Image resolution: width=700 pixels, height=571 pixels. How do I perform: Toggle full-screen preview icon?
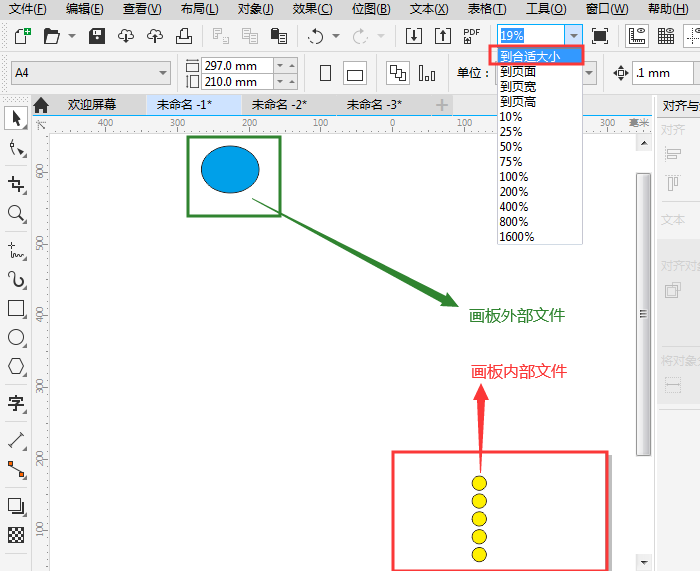pyautogui.click(x=600, y=36)
